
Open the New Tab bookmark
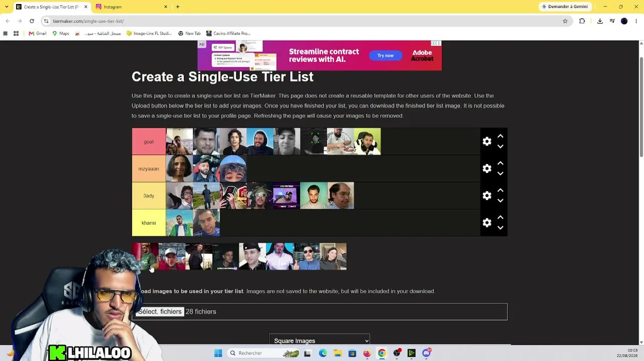coord(189,34)
